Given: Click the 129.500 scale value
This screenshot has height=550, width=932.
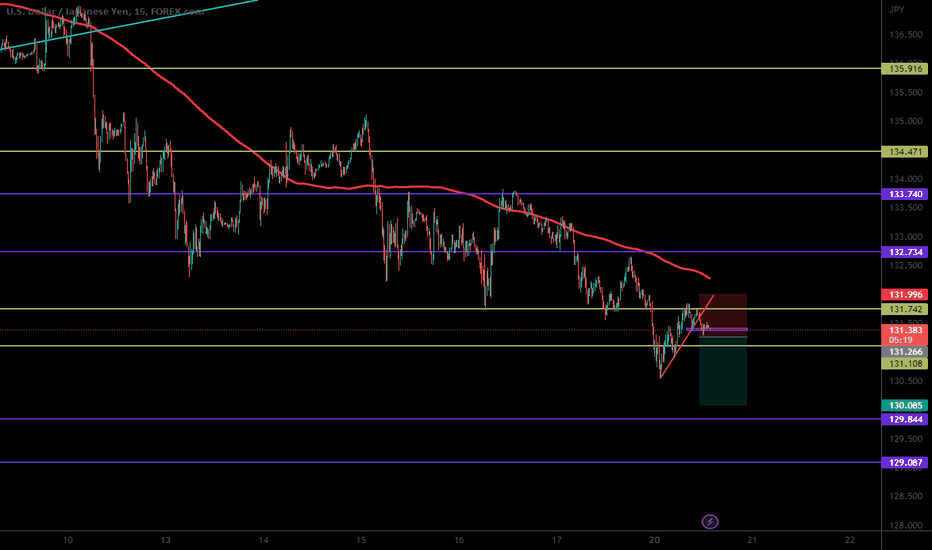Looking at the screenshot, I should pyautogui.click(x=906, y=439).
